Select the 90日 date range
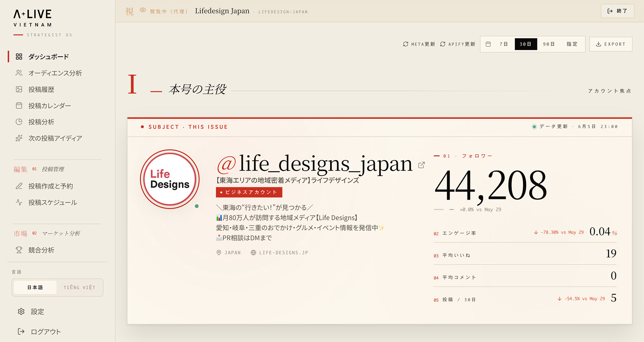This screenshot has height=342, width=644. coord(549,44)
